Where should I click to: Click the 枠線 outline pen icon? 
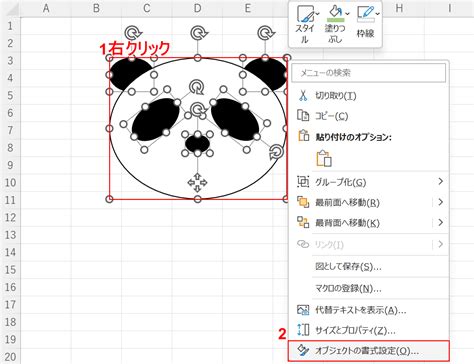[365, 14]
